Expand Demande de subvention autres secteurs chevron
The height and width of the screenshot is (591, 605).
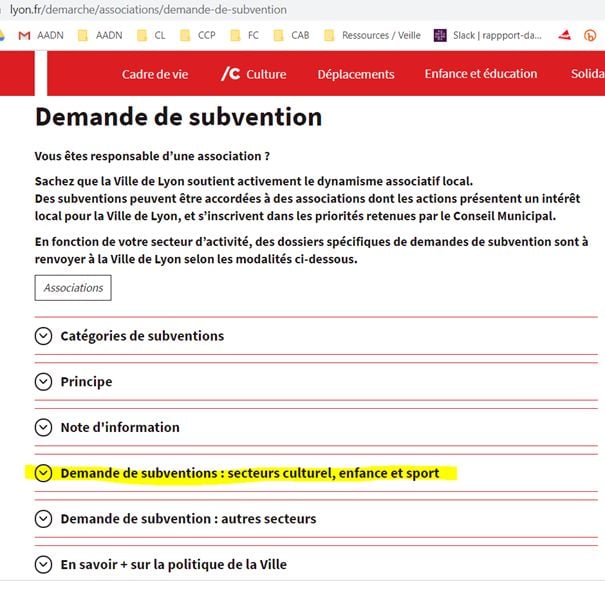pos(43,519)
